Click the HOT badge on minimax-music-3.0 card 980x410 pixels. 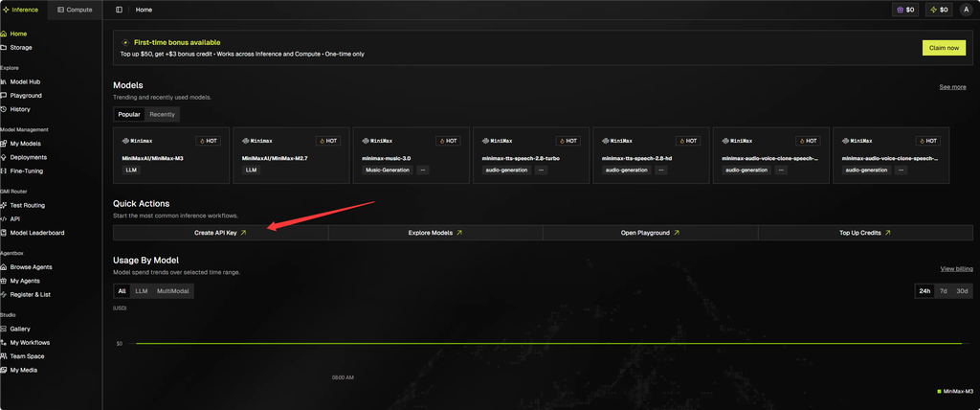448,142
